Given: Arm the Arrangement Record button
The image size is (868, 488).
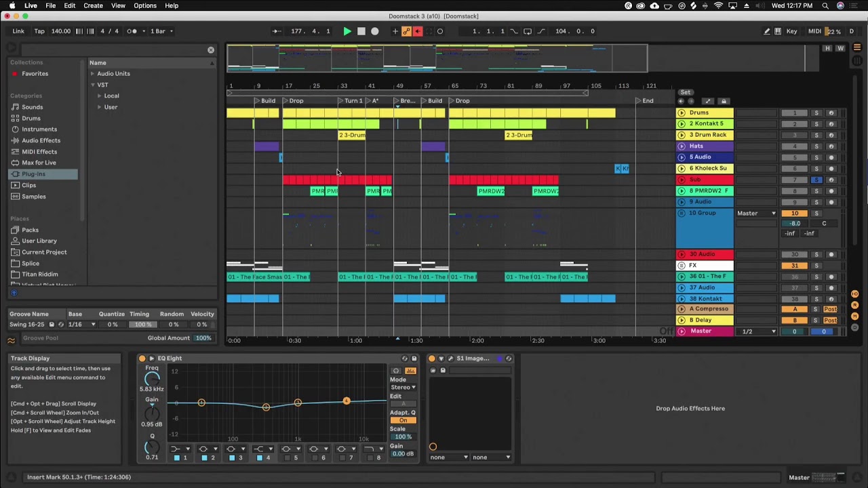Looking at the screenshot, I should pyautogui.click(x=375, y=31).
